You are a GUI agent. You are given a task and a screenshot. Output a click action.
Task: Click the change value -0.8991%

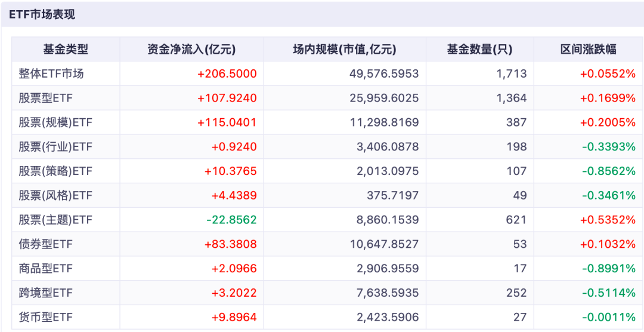coord(609,269)
